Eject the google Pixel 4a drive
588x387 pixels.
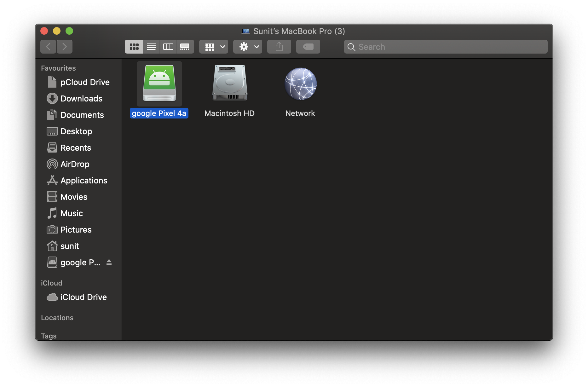tap(109, 262)
